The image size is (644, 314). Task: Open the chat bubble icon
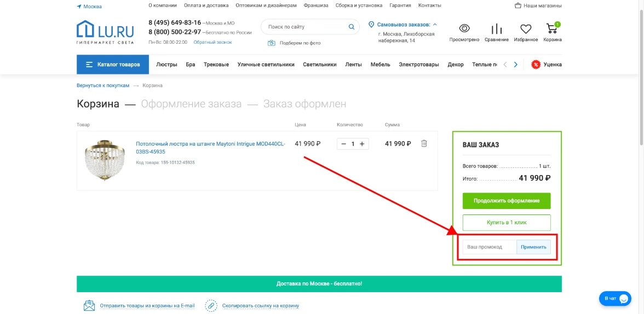[x=623, y=298]
